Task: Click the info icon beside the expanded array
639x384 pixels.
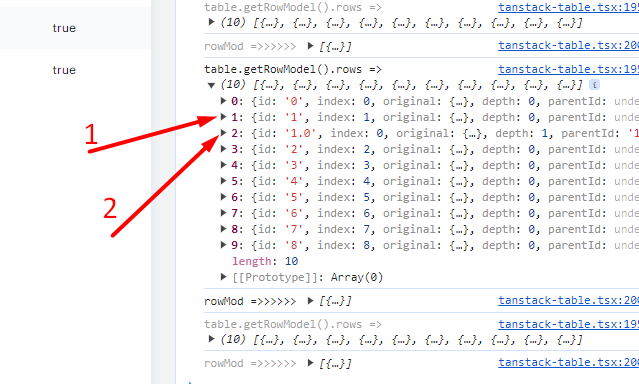Action: [x=594, y=85]
